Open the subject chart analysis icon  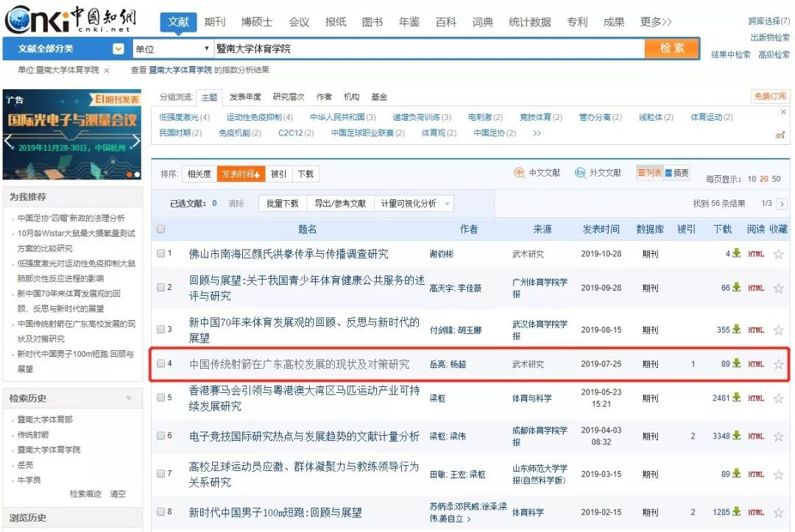[780, 135]
